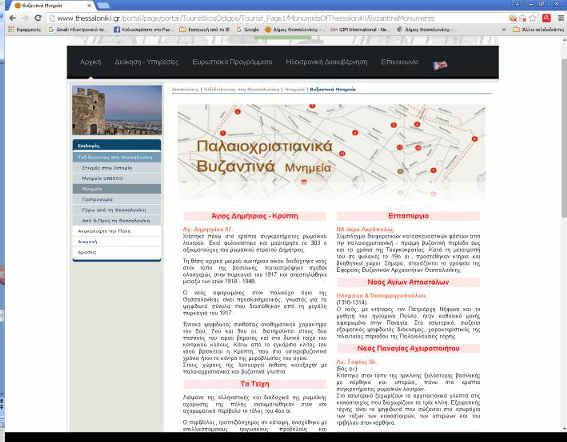Image resolution: width=567 pixels, height=442 pixels.
Task: Reload the page with the refresh icon
Action: [38, 18]
